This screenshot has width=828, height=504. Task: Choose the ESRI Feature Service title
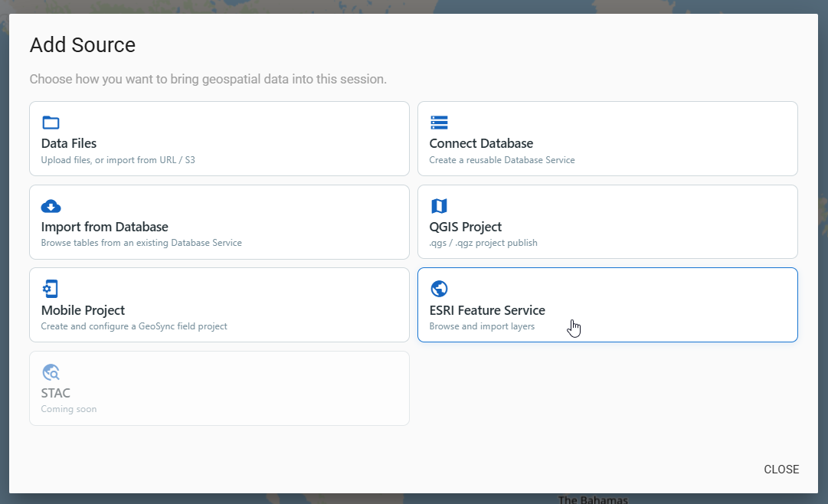click(487, 310)
